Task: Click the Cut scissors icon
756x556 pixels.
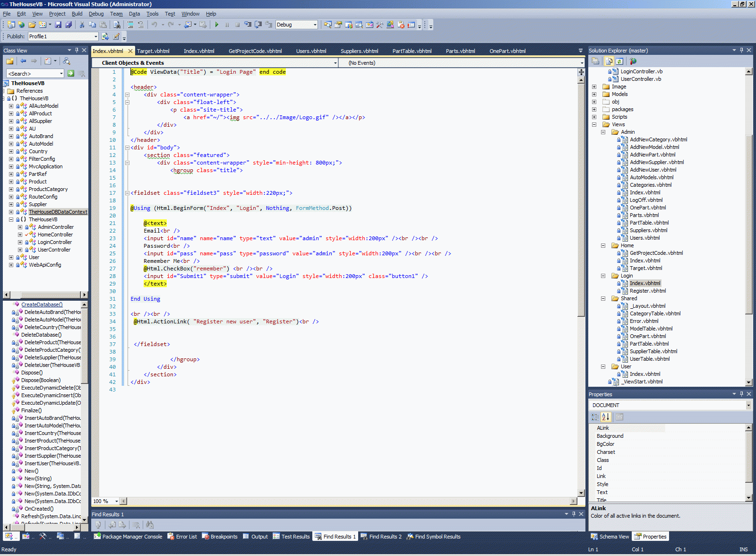Action: [x=82, y=25]
